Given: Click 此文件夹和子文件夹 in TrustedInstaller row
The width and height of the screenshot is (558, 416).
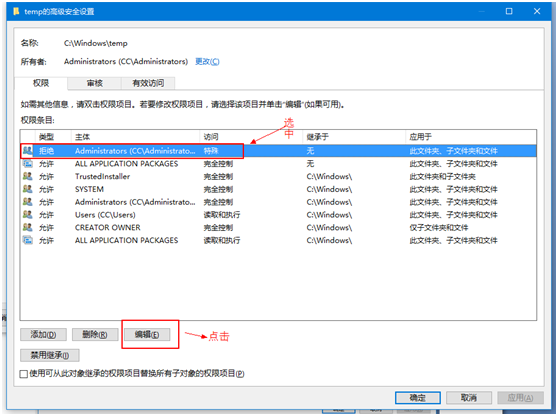Looking at the screenshot, I should pos(442,177).
